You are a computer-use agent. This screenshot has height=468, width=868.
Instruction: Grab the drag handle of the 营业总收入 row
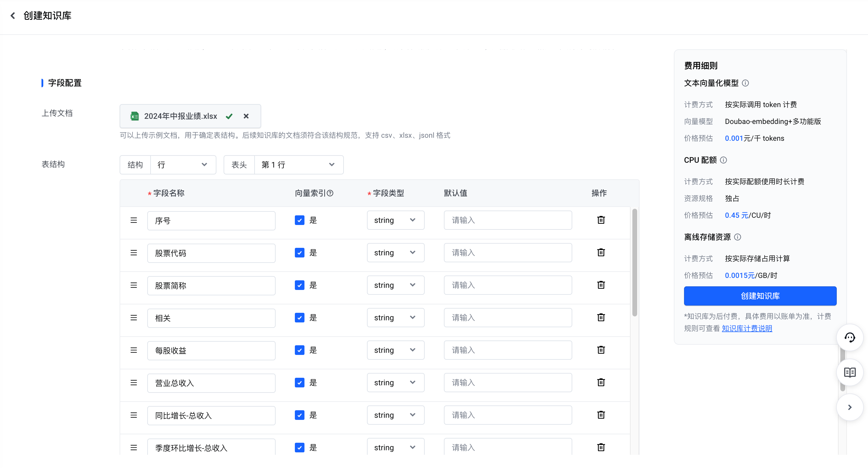pyautogui.click(x=134, y=383)
